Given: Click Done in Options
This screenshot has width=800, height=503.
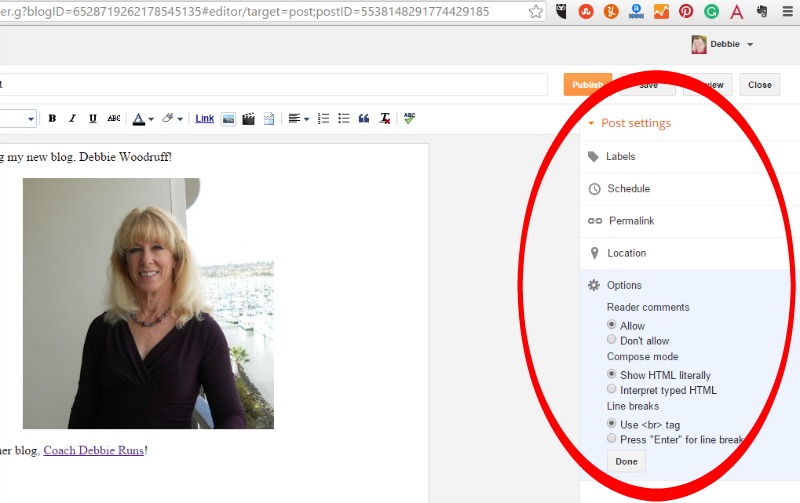Looking at the screenshot, I should click(x=627, y=462).
